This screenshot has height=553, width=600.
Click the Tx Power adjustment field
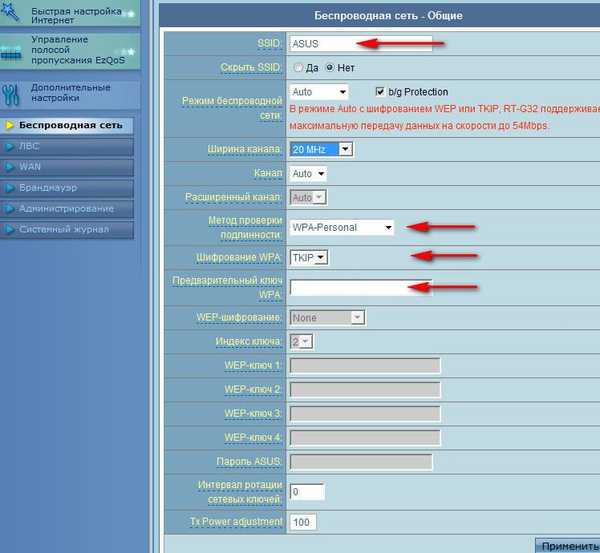coord(303,522)
